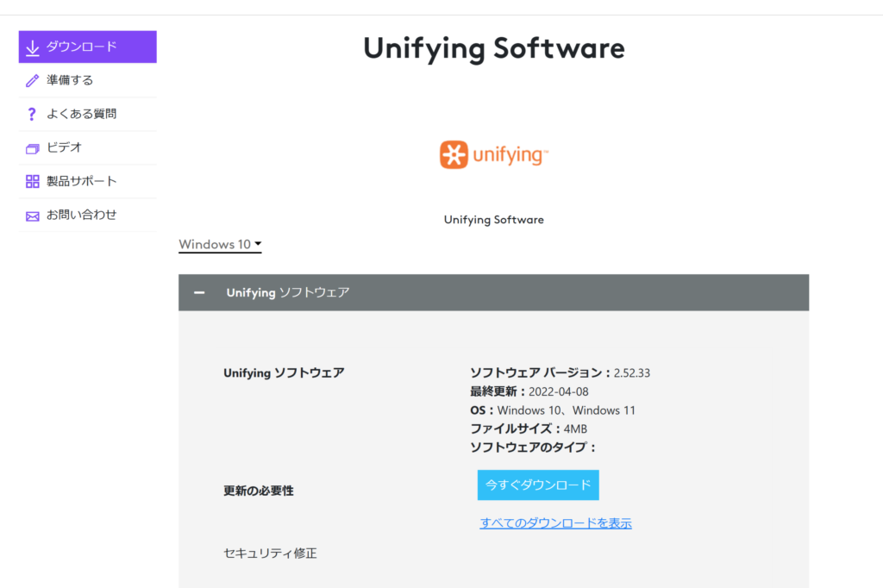Open the 製品サポート sidebar menu item
Viewport: 883px width, 588px height.
pos(87,181)
